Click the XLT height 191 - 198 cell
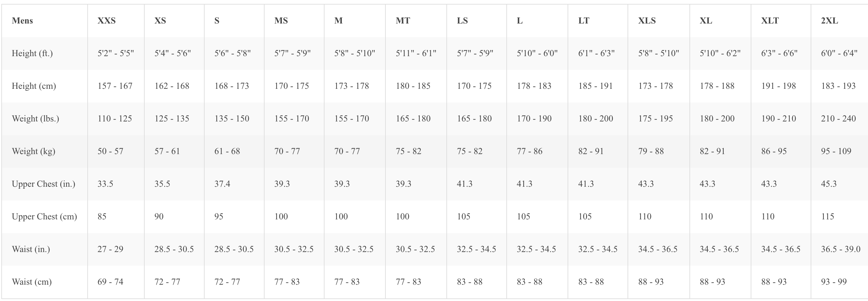 (778, 86)
